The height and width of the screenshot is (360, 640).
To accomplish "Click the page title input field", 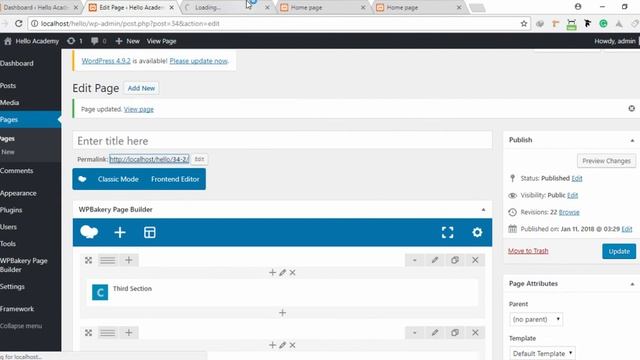I will pos(282,141).
